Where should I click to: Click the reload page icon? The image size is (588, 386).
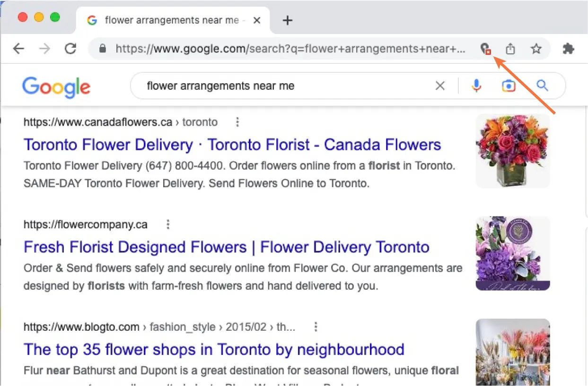pos(70,48)
